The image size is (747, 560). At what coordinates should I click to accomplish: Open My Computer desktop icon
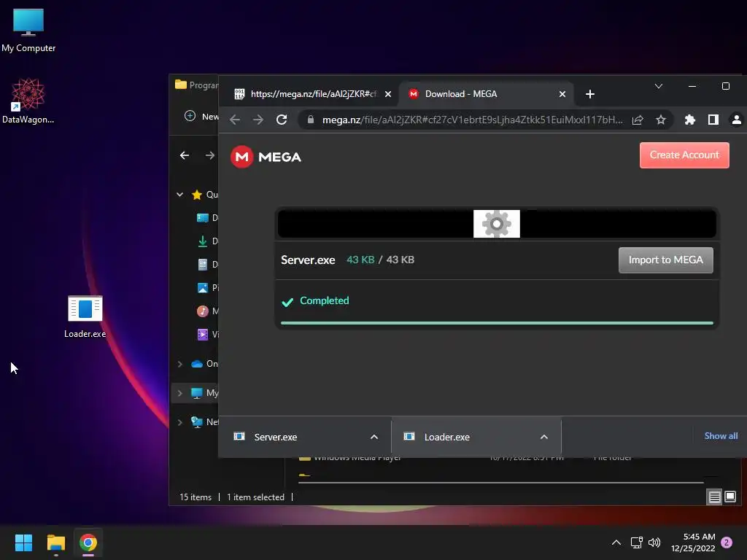28,29
